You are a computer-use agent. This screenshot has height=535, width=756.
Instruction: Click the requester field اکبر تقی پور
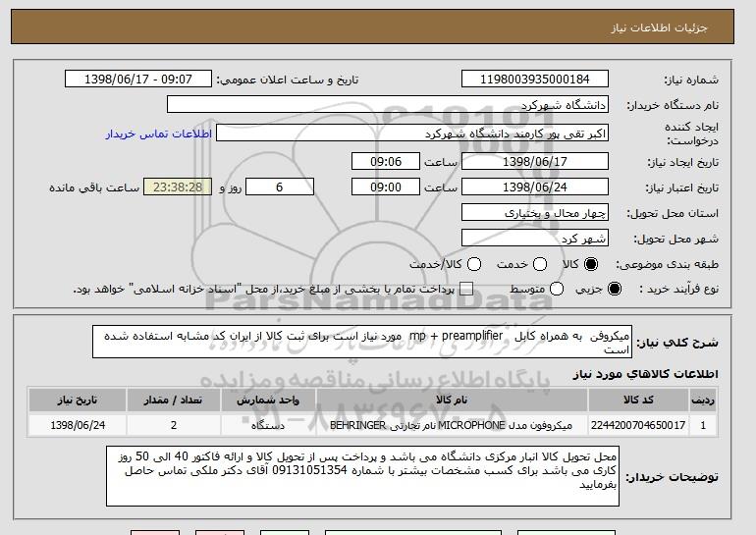(412, 134)
